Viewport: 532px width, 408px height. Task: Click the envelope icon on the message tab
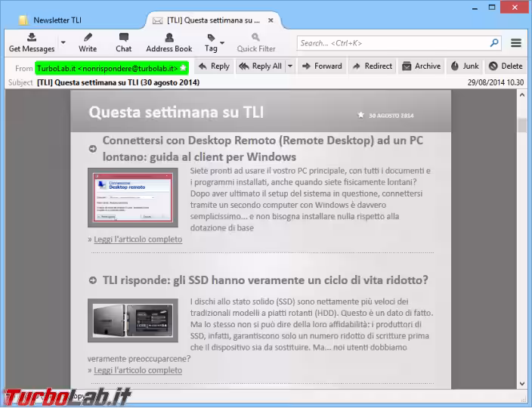pyautogui.click(x=157, y=20)
